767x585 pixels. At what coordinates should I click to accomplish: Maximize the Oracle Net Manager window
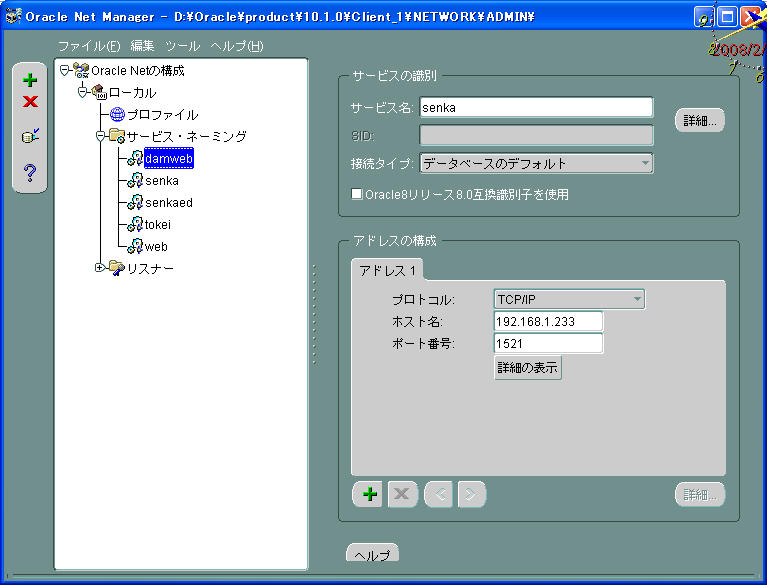[727, 17]
